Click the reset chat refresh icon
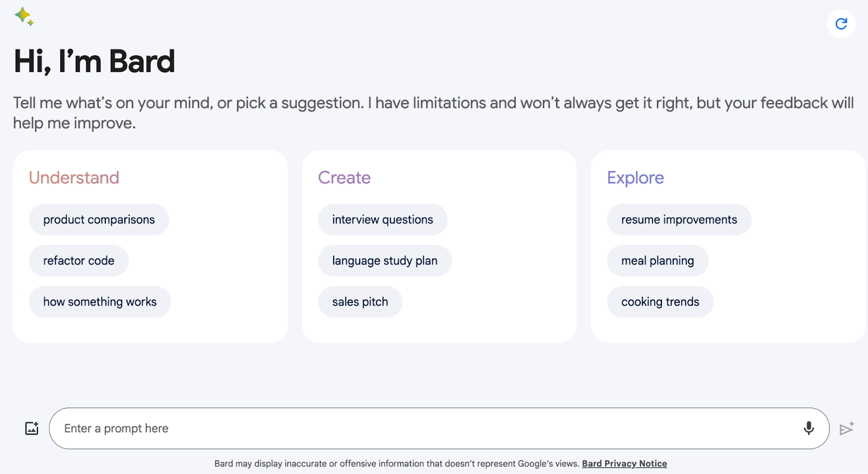The height and width of the screenshot is (474, 868). 841,24
